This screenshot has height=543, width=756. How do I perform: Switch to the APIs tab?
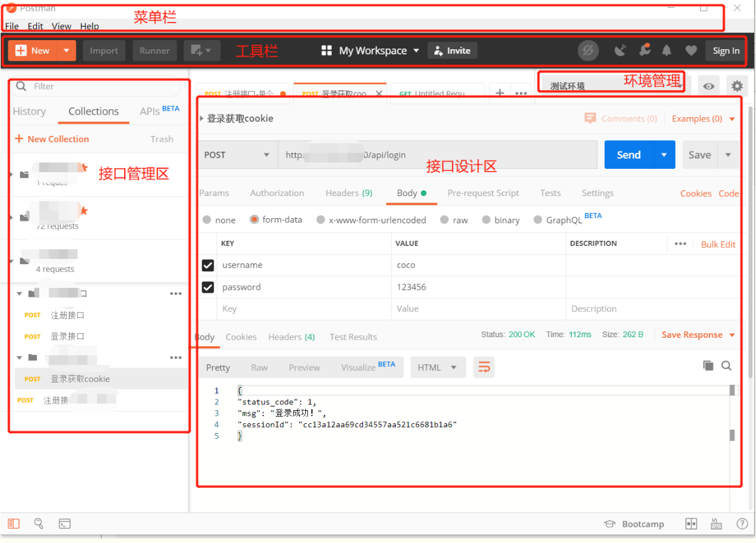pyautogui.click(x=149, y=111)
